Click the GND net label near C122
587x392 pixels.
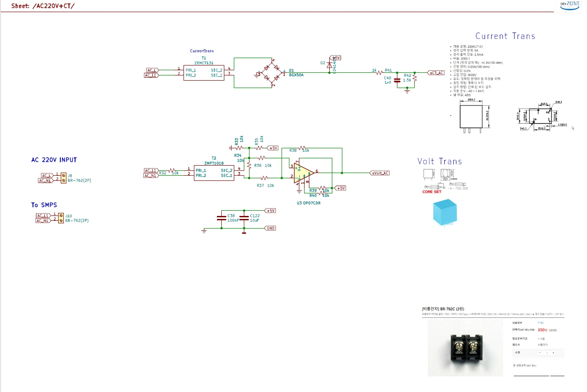(270, 228)
